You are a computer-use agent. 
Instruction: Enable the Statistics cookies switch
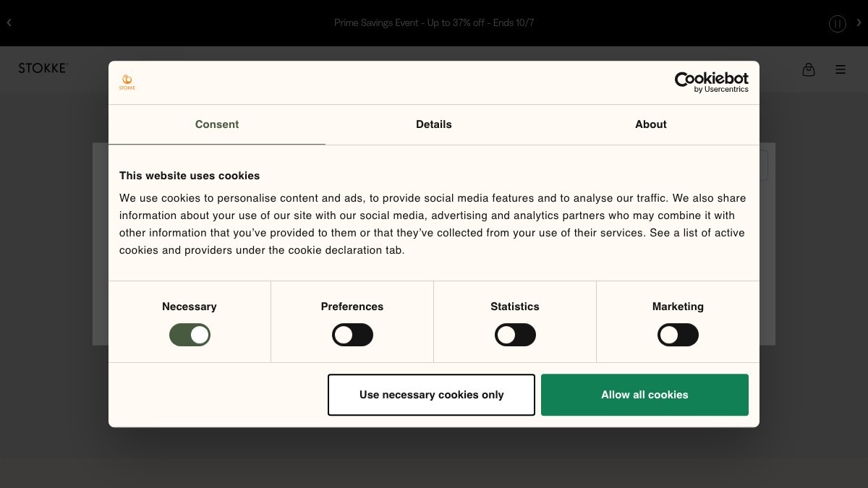tap(515, 335)
